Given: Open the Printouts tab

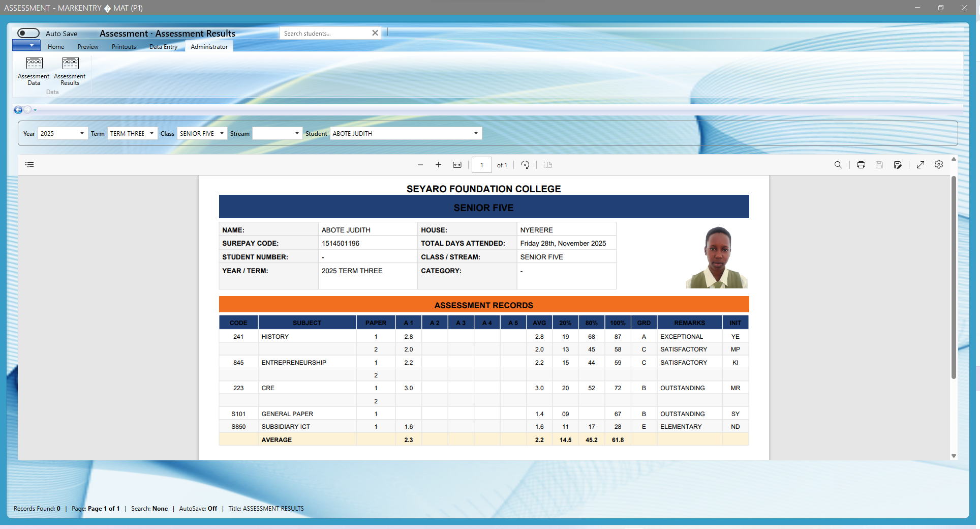Looking at the screenshot, I should (x=124, y=47).
